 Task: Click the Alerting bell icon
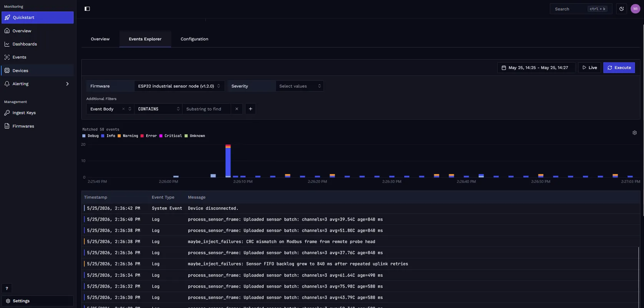pos(7,84)
